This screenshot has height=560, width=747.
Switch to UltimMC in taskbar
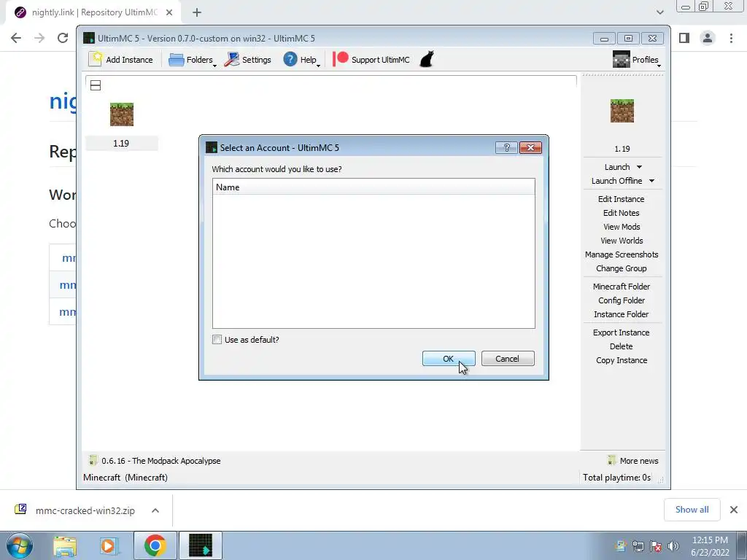[201, 545]
